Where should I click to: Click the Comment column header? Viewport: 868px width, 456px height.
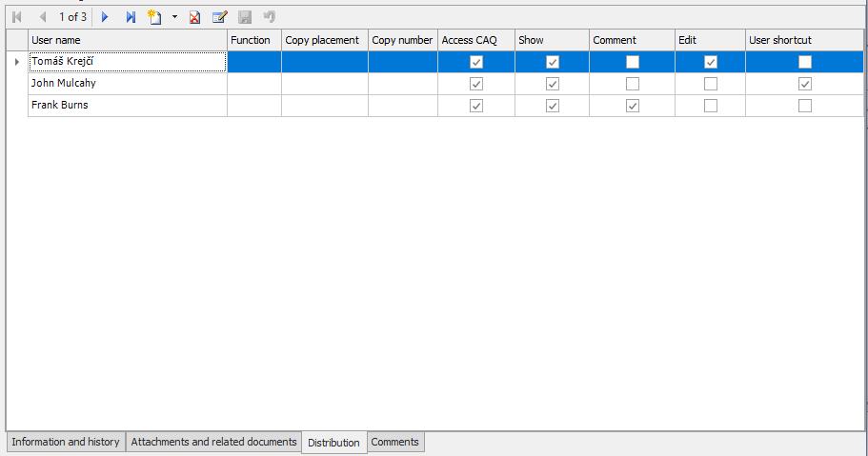tap(632, 40)
